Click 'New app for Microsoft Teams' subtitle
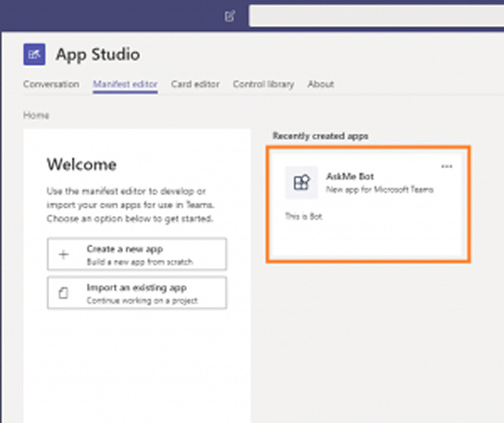 click(x=379, y=189)
